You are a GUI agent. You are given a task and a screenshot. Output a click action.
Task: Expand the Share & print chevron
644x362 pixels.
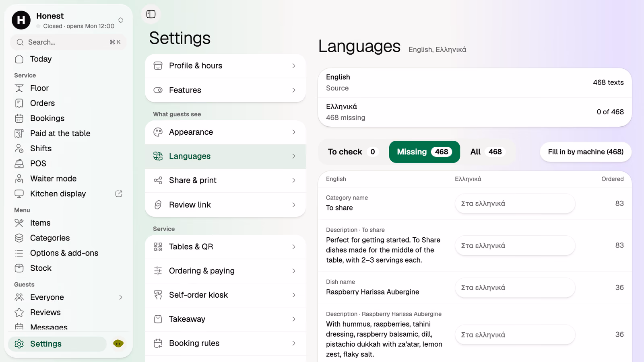click(294, 180)
